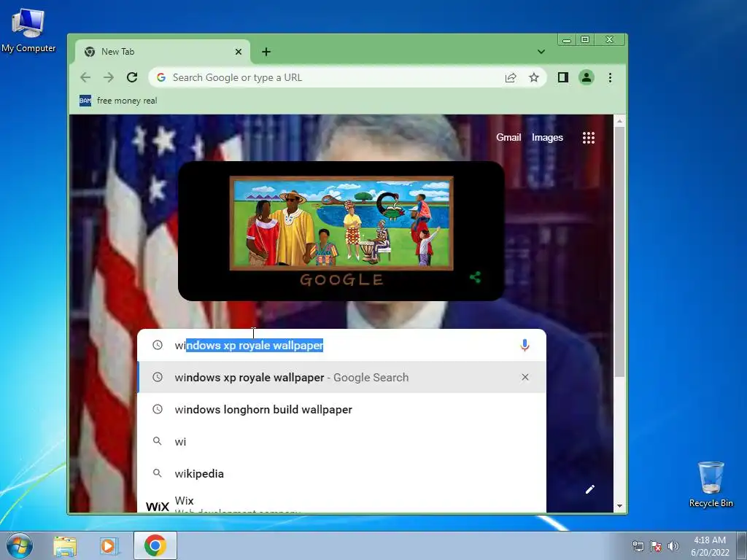Image resolution: width=747 pixels, height=560 pixels.
Task: Click the Chrome taskbar button
Action: [155, 545]
